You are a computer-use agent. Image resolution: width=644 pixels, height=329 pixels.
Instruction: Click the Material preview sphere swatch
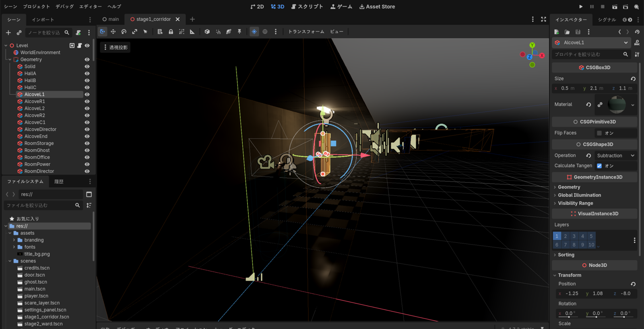click(x=617, y=105)
